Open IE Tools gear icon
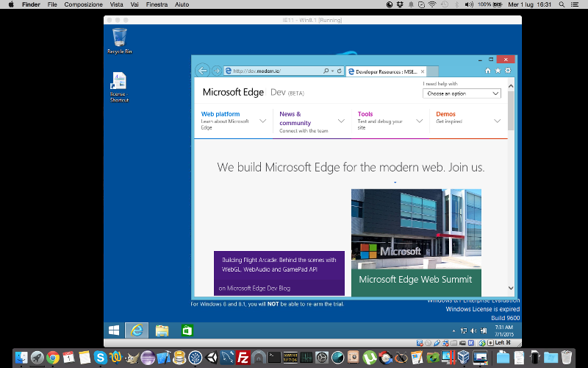The image size is (588, 368). coord(508,70)
